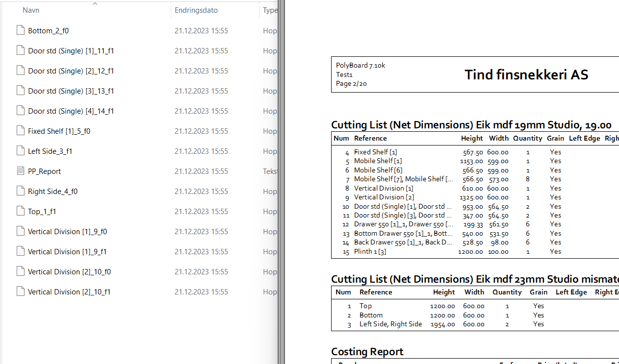Sort files by the Navn column header
The image size is (619, 364).
(x=31, y=10)
